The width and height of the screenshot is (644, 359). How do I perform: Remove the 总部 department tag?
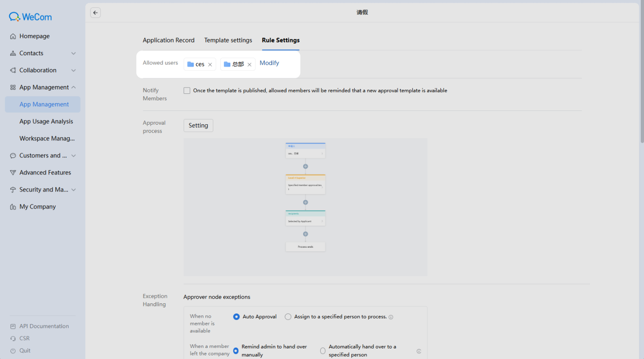[249, 64]
